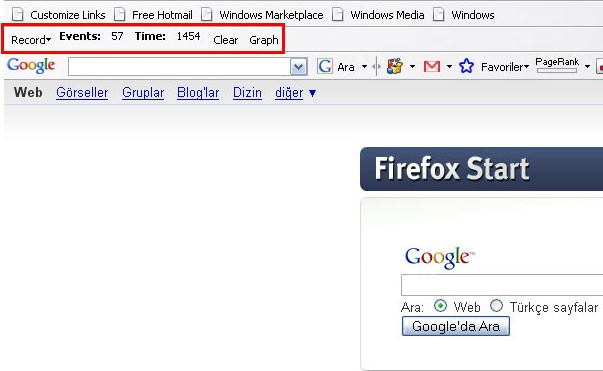603x371 pixels.
Task: Switch to the Görseller tab
Action: pyautogui.click(x=82, y=93)
